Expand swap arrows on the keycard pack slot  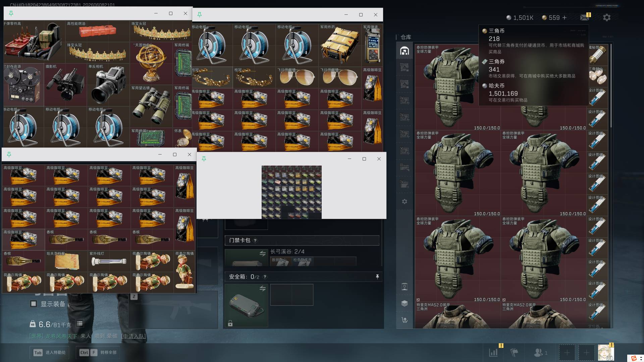pos(263,254)
